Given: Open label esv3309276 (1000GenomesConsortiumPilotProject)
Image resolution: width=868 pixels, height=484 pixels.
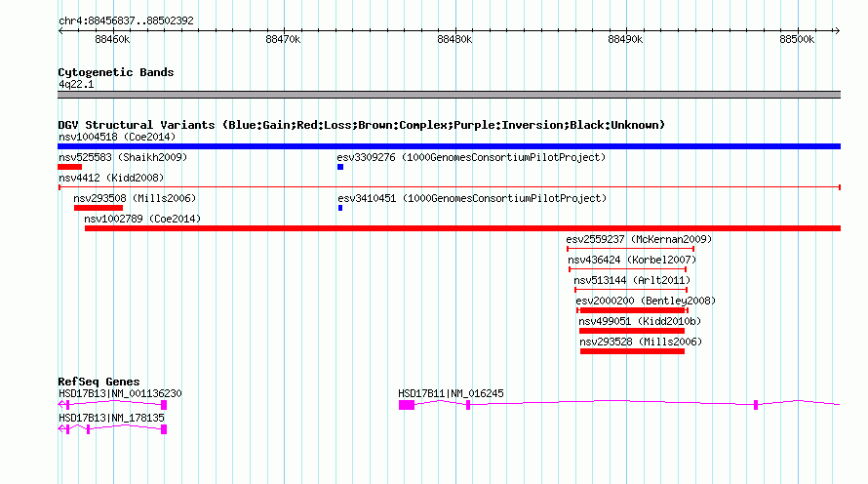Looking at the screenshot, I should point(472,157).
